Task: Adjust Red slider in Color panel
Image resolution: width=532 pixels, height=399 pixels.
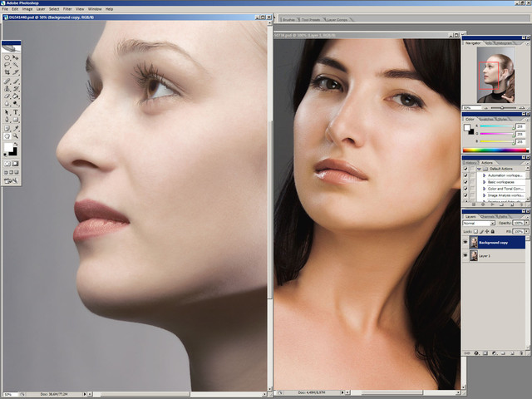Action: click(x=514, y=127)
